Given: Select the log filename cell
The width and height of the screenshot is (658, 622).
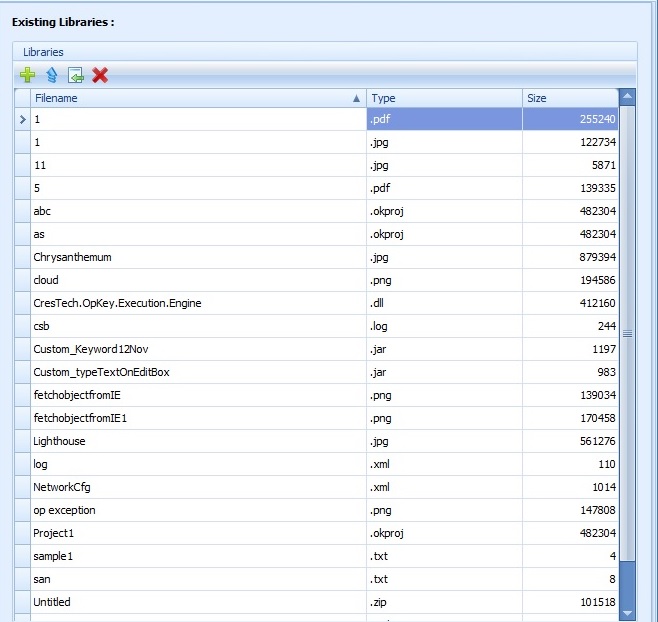Looking at the screenshot, I should [198, 464].
